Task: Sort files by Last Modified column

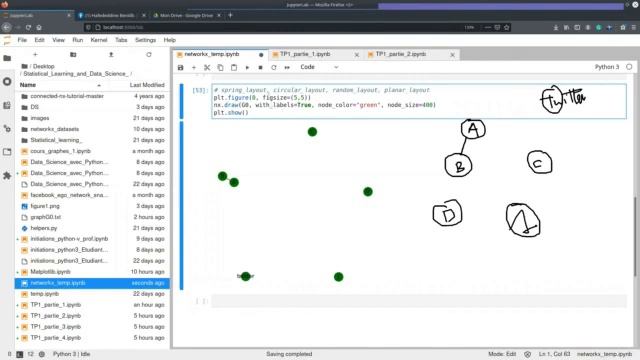Action: (147, 85)
